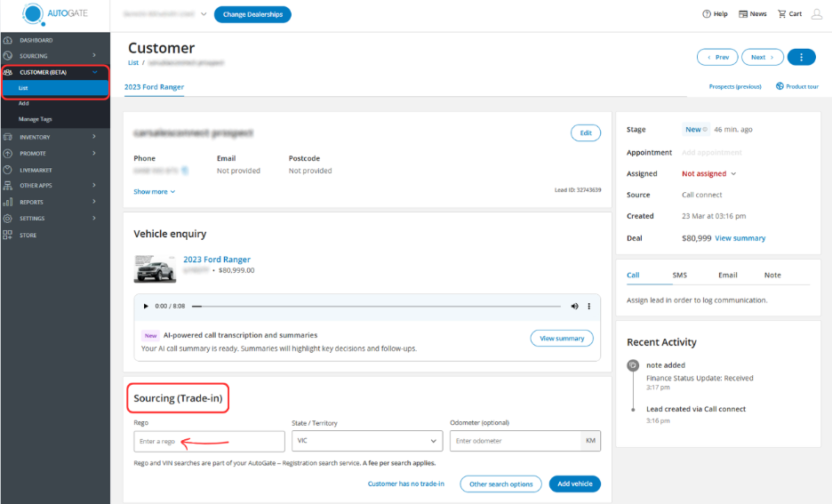Image resolution: width=832 pixels, height=504 pixels.
Task: Expand the Inventory sidebar menu
Action: [53, 137]
